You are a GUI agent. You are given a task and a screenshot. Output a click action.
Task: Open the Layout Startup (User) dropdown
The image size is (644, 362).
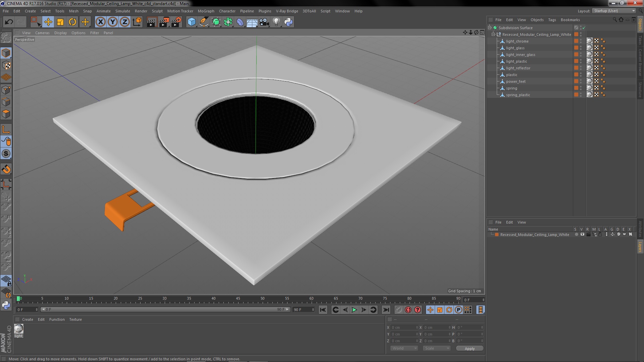(x=614, y=11)
